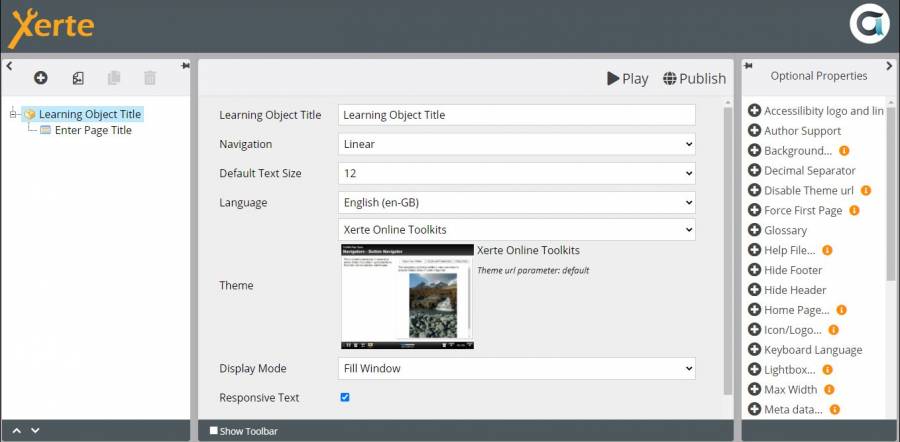Add the Glossary optional property

pos(755,230)
